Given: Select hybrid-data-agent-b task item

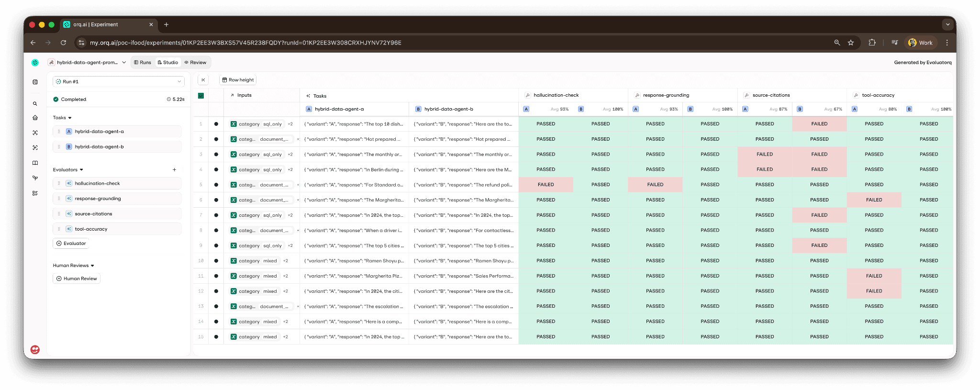Looking at the screenshot, I should (117, 146).
